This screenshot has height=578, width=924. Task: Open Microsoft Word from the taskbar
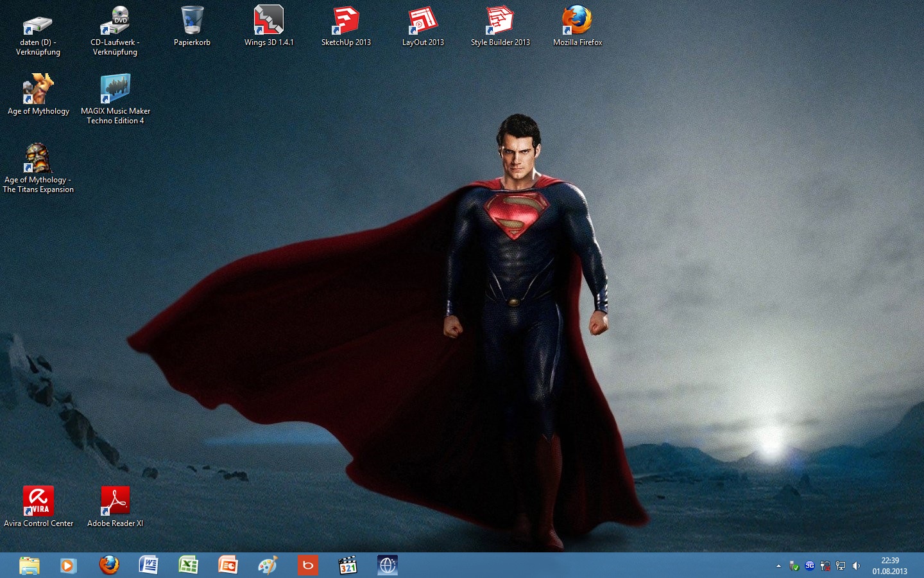(148, 565)
